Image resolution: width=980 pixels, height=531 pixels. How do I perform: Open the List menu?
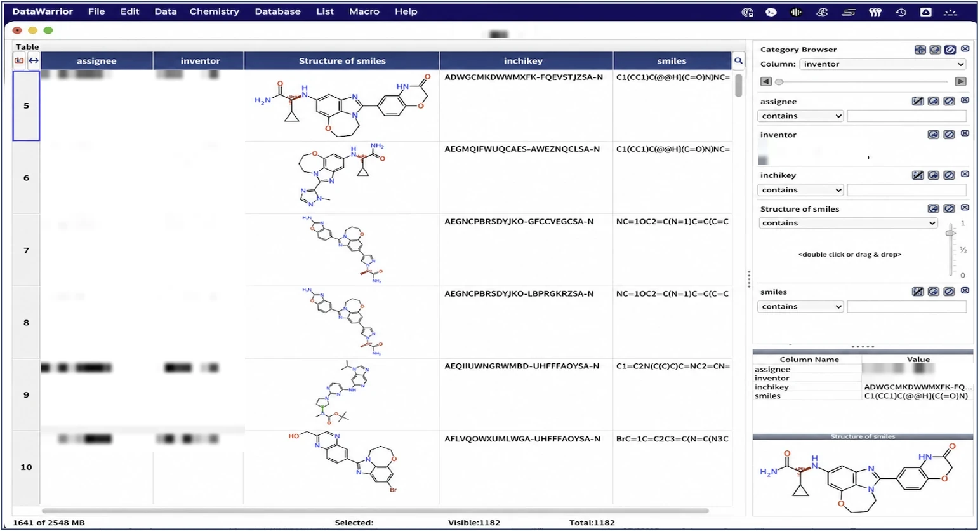pyautogui.click(x=325, y=11)
